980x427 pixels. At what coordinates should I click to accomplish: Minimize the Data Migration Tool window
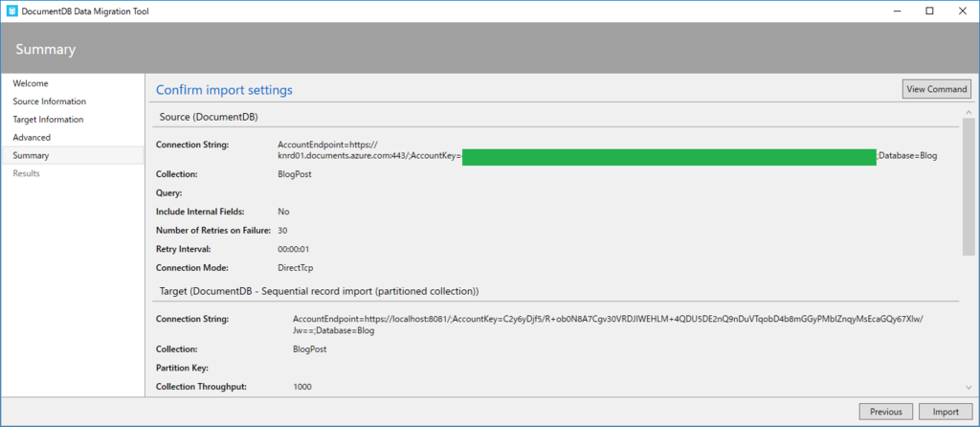pyautogui.click(x=898, y=11)
